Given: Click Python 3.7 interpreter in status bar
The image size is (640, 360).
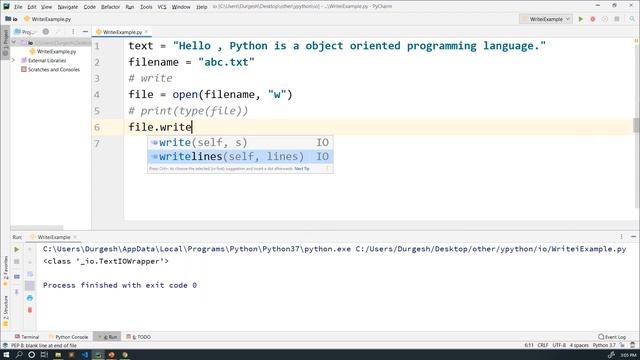Looking at the screenshot, I should click(x=604, y=345).
